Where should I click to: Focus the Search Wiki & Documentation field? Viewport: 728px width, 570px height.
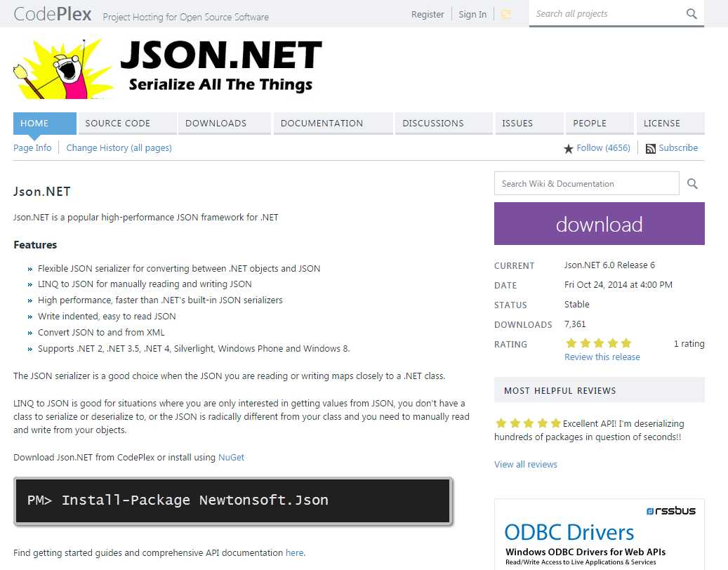586,183
